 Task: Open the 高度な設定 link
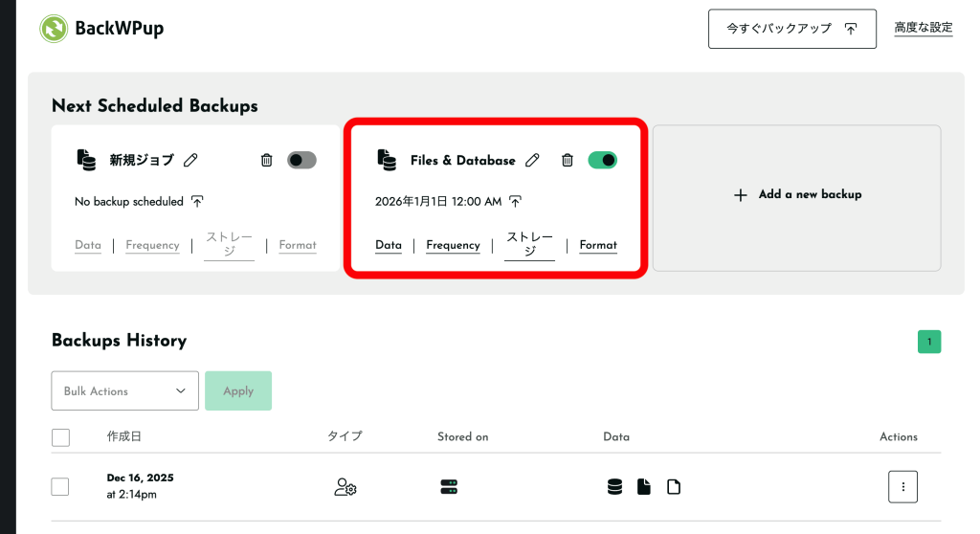[x=924, y=28]
